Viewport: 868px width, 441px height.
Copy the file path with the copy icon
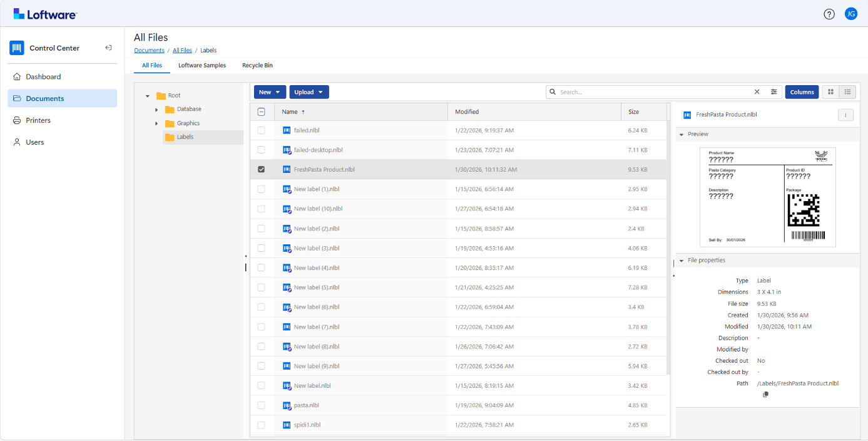point(765,395)
